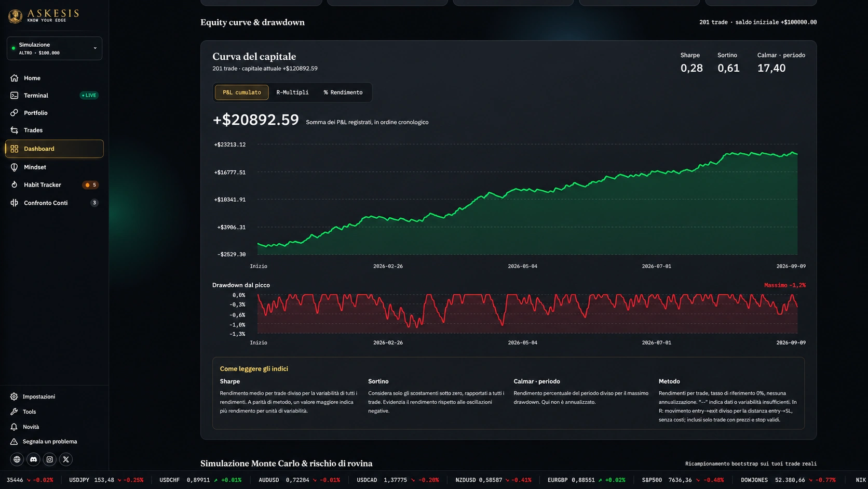Click the Home icon in sidebar
The height and width of the screenshot is (489, 868).
point(15,78)
